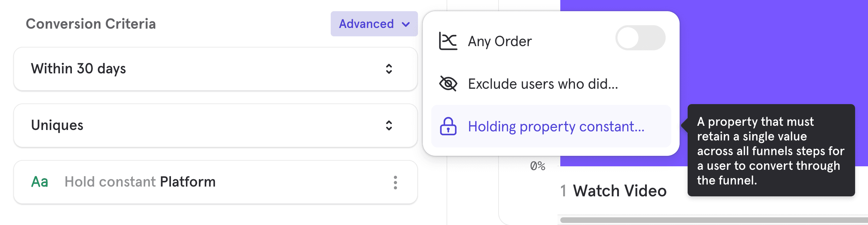The image size is (868, 225).
Task: Open the three-dot menu for Hold constant Platform
Action: (395, 182)
